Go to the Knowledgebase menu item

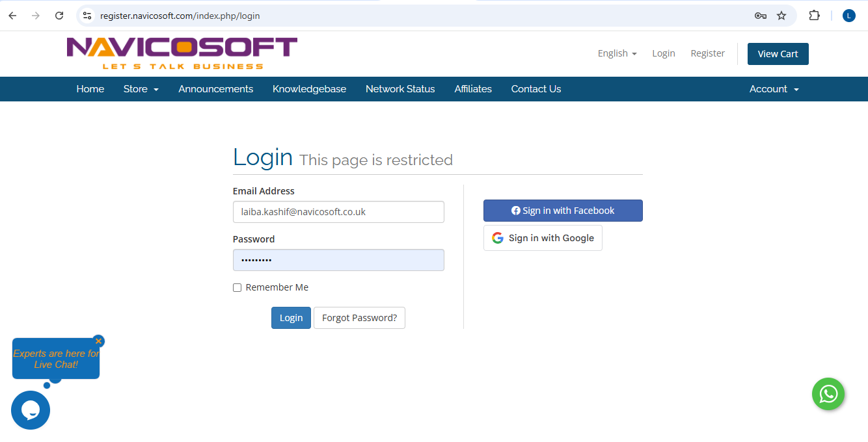pyautogui.click(x=309, y=89)
